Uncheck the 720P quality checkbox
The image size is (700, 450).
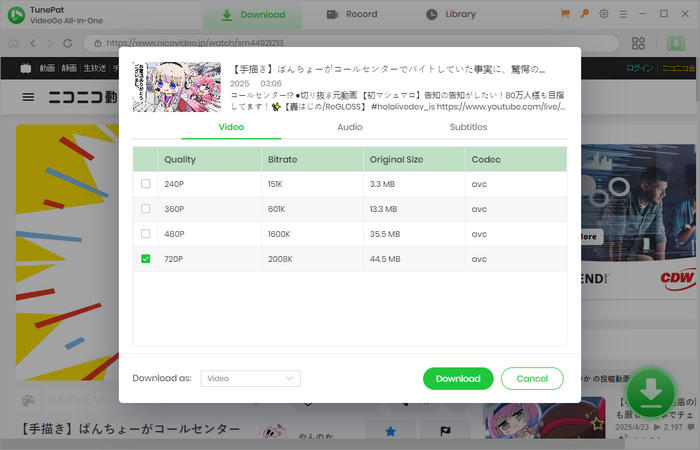point(146,259)
